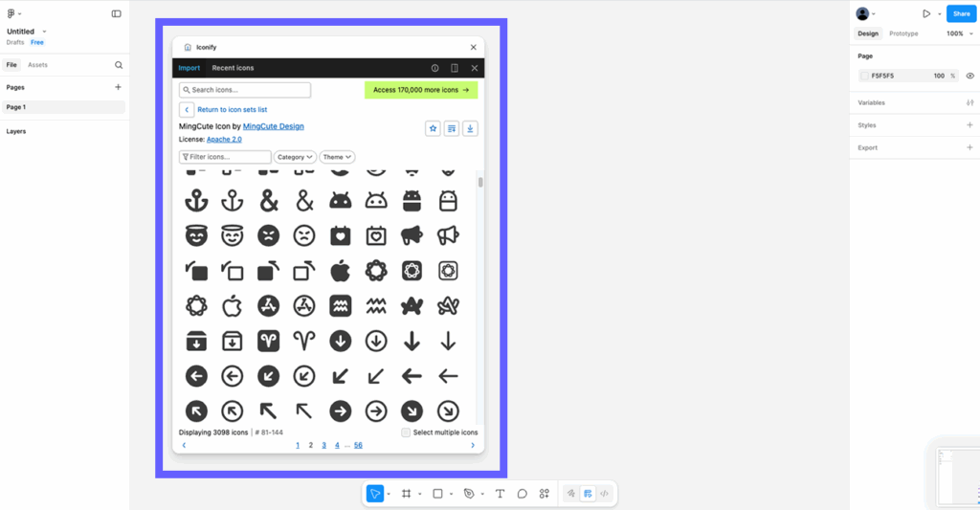Choose the filled angry face icon
980x510 pixels.
pos(268,235)
